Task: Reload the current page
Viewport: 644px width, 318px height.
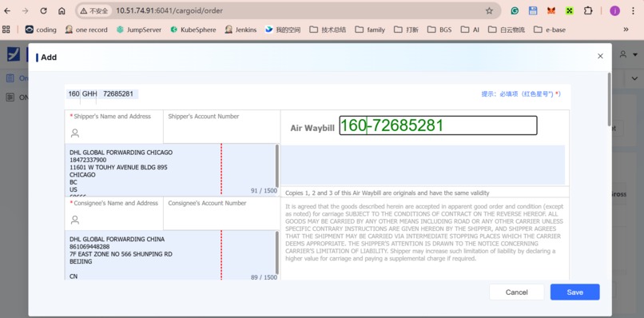Action: click(x=43, y=11)
